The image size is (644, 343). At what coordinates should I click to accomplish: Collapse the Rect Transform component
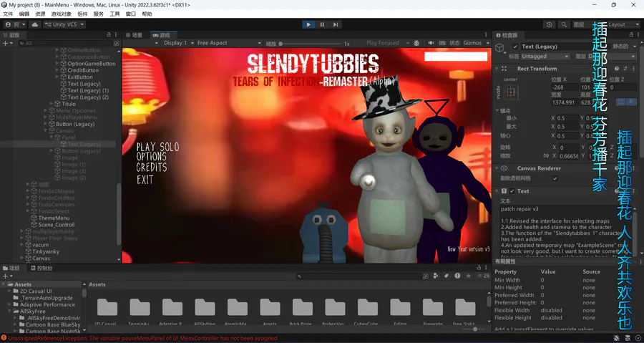coord(497,69)
